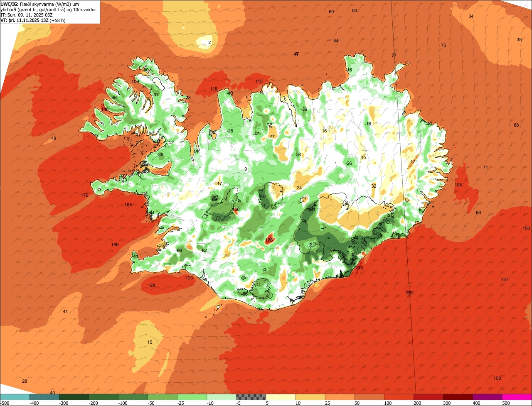
Task: Click the value "165" off the west coast
Action: 128,205
